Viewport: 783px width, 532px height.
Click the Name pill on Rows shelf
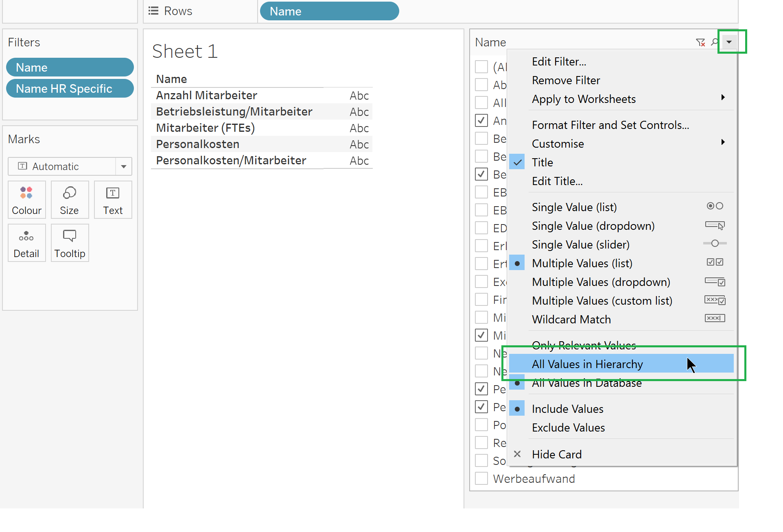[329, 11]
